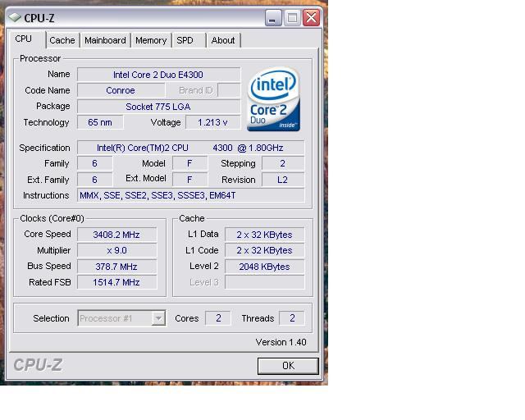Click the Version 1.40 label
Viewport: 525px width, 420px height.
(281, 342)
